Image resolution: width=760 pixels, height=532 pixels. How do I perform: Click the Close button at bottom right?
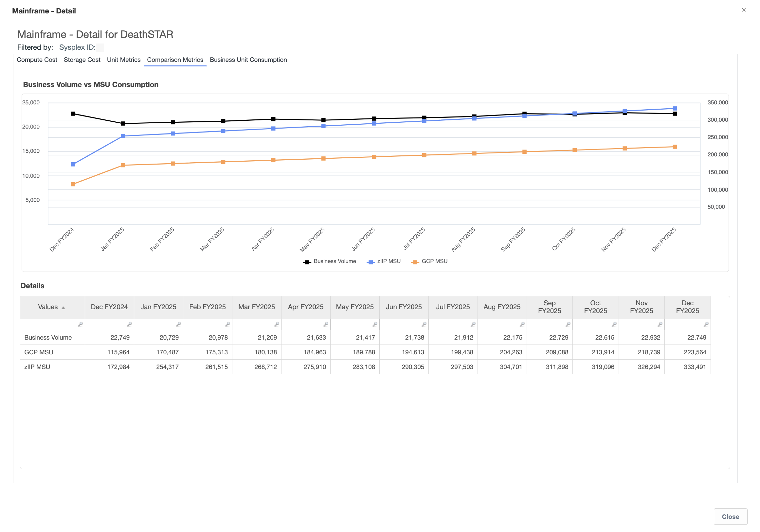[731, 517]
